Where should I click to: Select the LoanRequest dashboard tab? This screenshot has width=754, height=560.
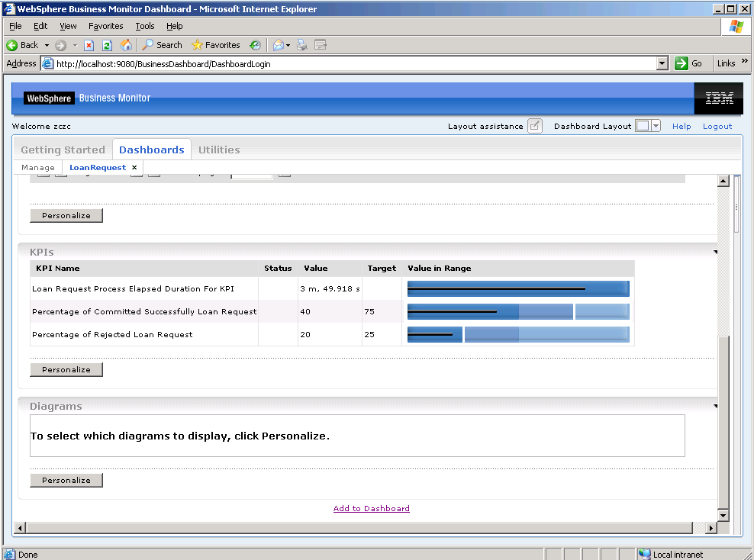98,167
